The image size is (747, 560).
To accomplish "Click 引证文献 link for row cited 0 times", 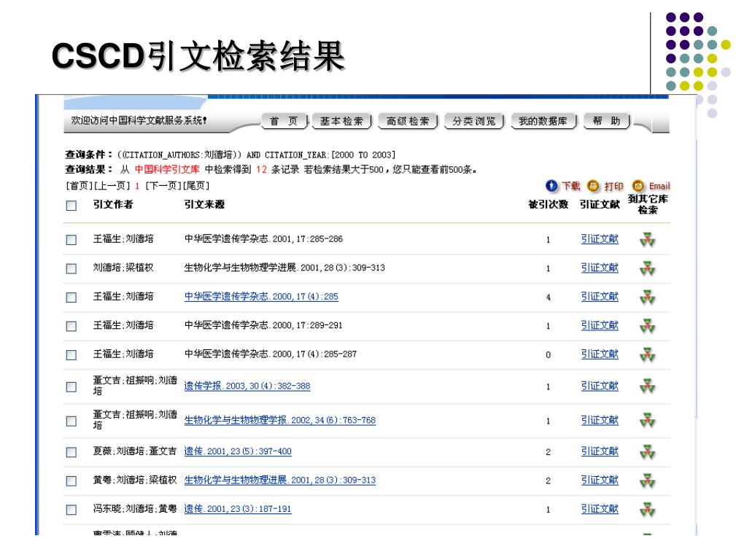I will coord(600,354).
